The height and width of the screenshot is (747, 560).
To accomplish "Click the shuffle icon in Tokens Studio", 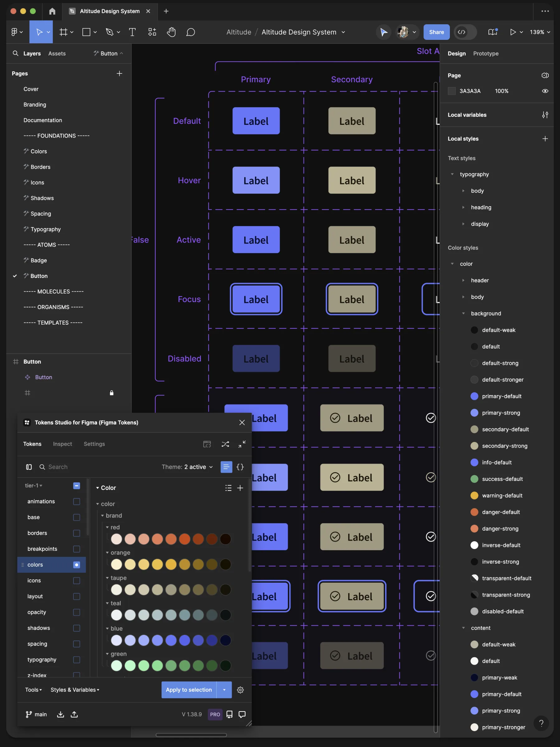I will [225, 444].
